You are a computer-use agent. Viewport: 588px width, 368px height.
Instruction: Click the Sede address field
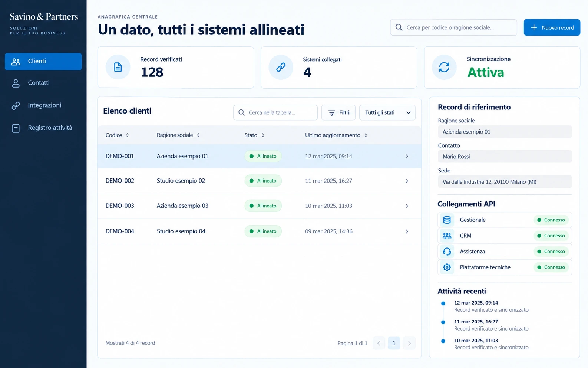tap(505, 182)
